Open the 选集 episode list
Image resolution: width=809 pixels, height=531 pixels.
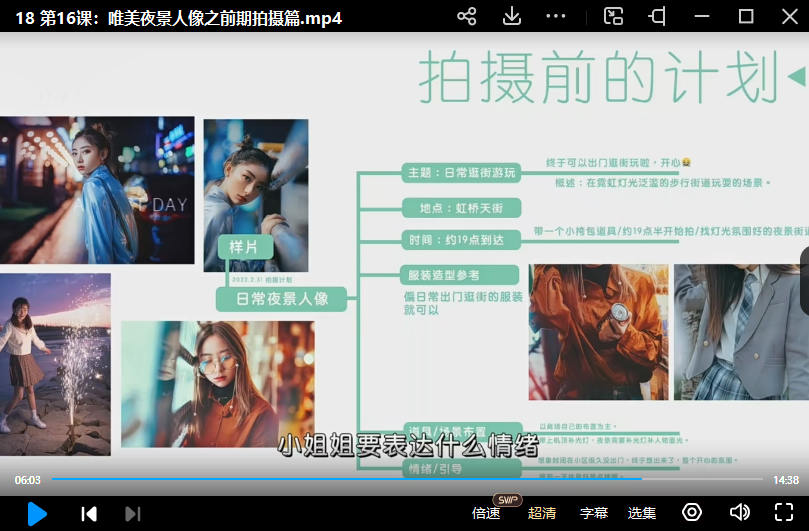tap(642, 513)
